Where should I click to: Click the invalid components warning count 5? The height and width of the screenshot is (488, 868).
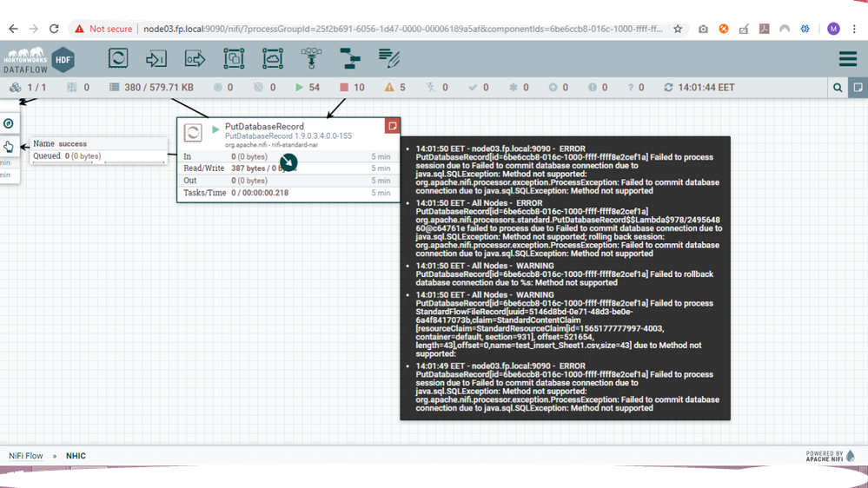[x=395, y=88]
